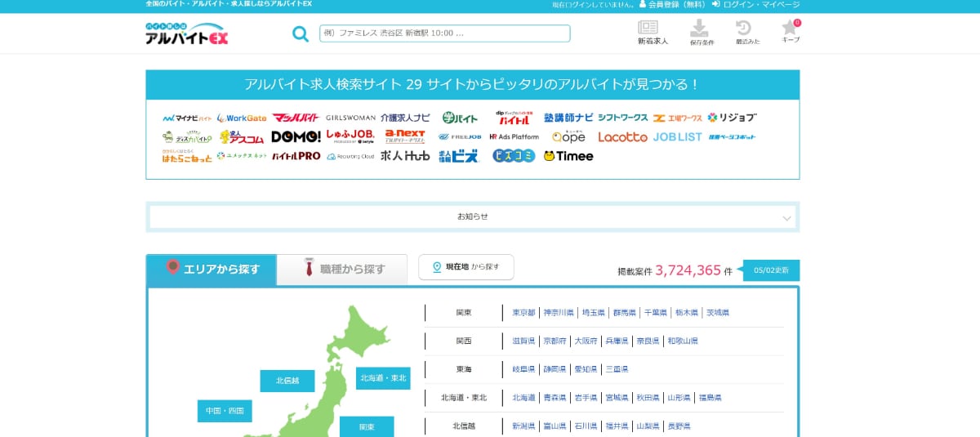Image resolution: width=980 pixels, height=437 pixels.
Task: Open the 静岡県 prefecture link
Action: tap(555, 370)
